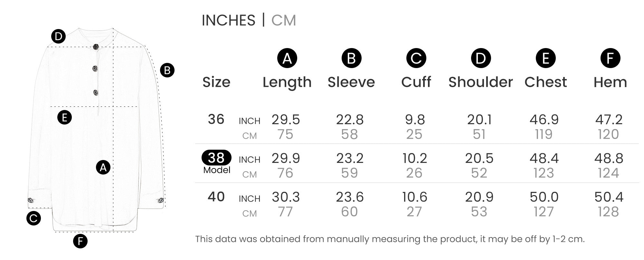Click the Shoulder column heading
The height and width of the screenshot is (260, 644).
coord(481,82)
